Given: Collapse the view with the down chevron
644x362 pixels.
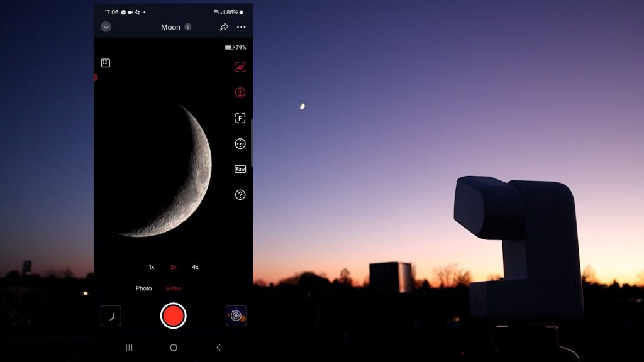Looking at the screenshot, I should coord(106,27).
